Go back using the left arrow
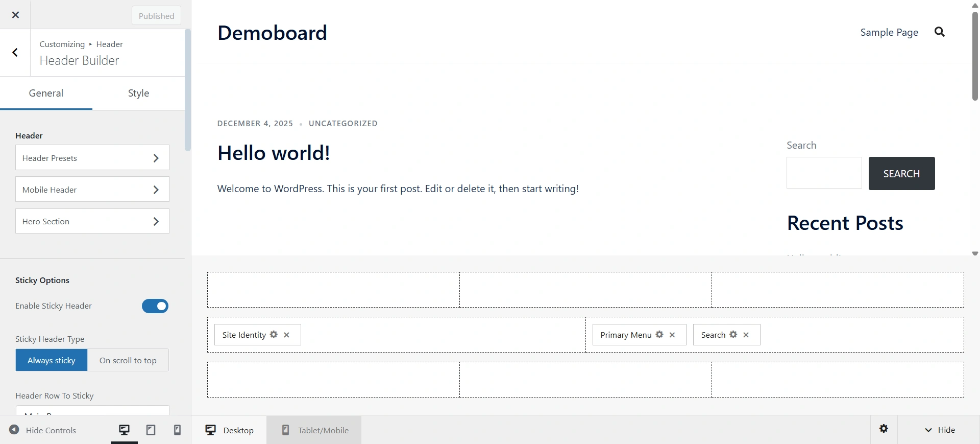 click(x=15, y=53)
